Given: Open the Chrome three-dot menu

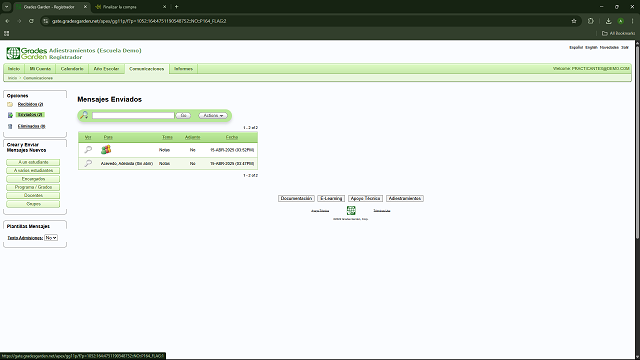Looking at the screenshot, I should point(633,21).
